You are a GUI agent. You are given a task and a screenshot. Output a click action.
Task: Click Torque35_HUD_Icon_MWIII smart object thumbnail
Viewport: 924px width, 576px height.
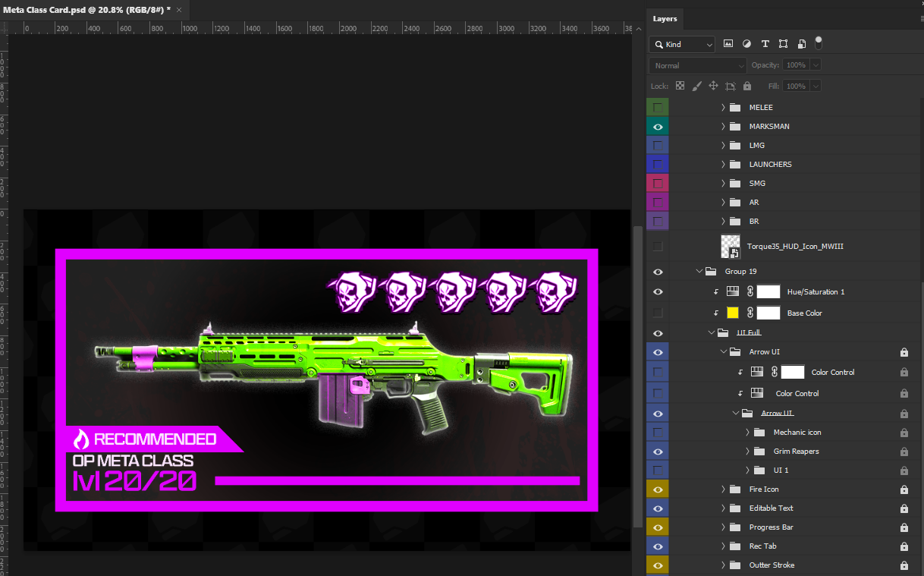pos(730,247)
